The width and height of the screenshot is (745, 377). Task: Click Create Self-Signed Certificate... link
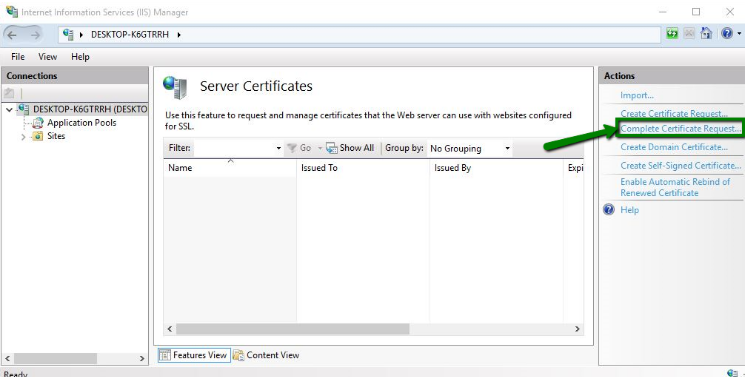pyautogui.click(x=680, y=165)
